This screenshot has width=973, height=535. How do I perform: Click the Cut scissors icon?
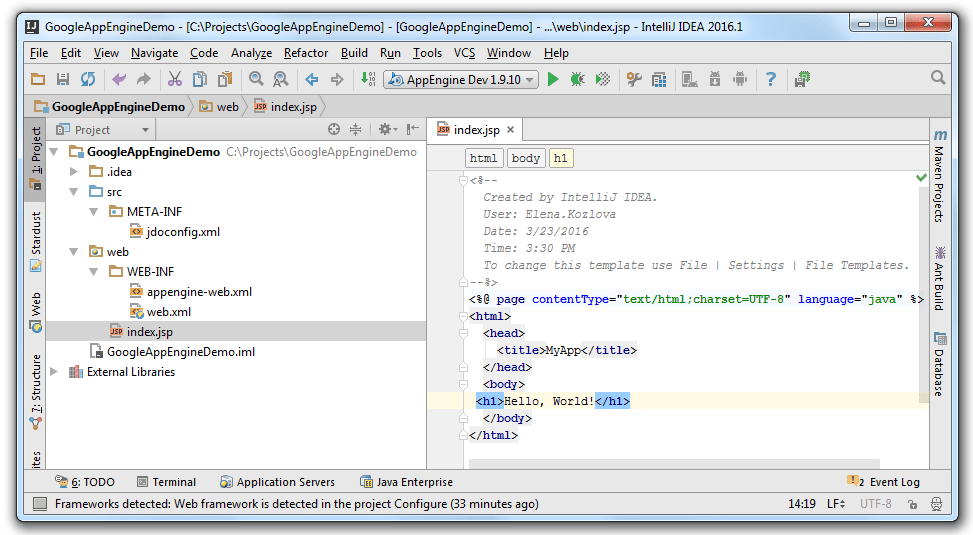174,79
